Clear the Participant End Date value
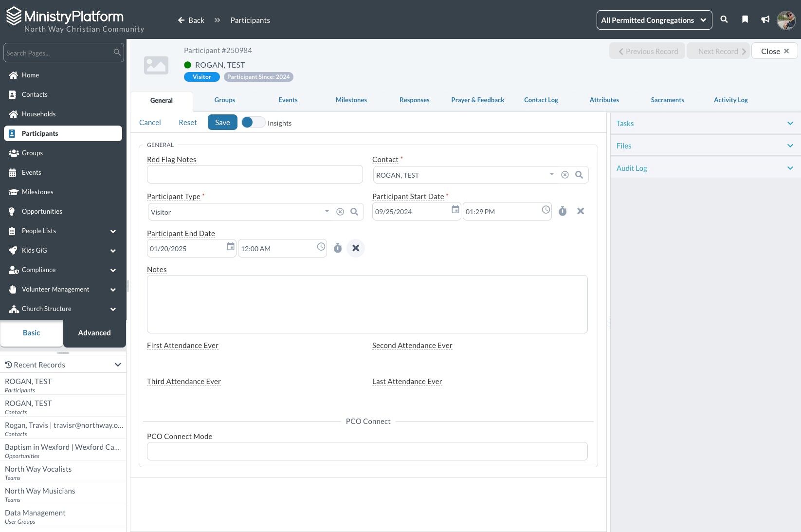 356,248
